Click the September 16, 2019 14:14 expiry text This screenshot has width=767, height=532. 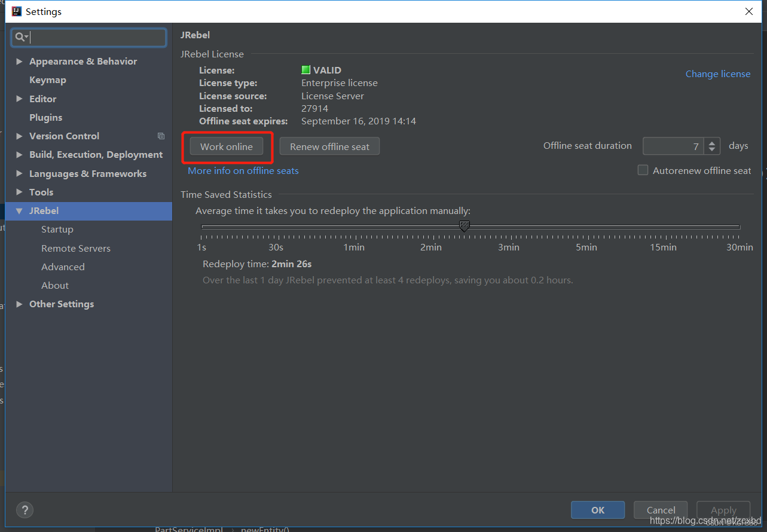[x=359, y=121]
